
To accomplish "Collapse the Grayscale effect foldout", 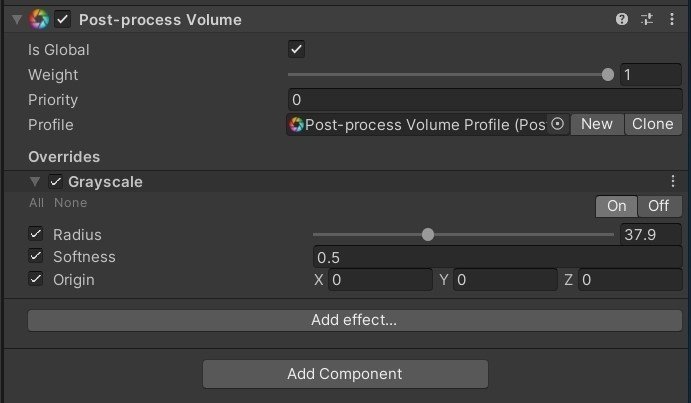I will [x=36, y=182].
